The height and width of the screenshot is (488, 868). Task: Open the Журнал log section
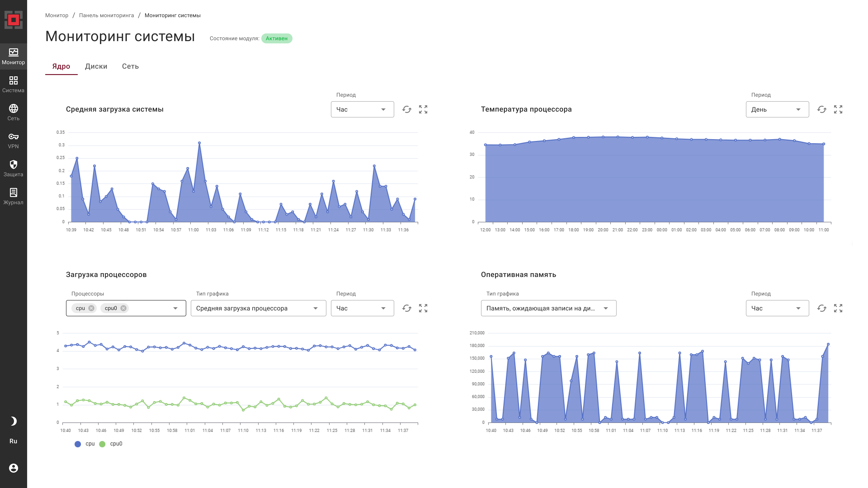pyautogui.click(x=14, y=196)
